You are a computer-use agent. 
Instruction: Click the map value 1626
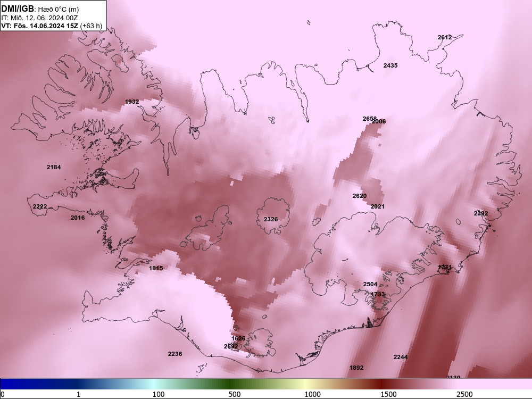click(238, 338)
